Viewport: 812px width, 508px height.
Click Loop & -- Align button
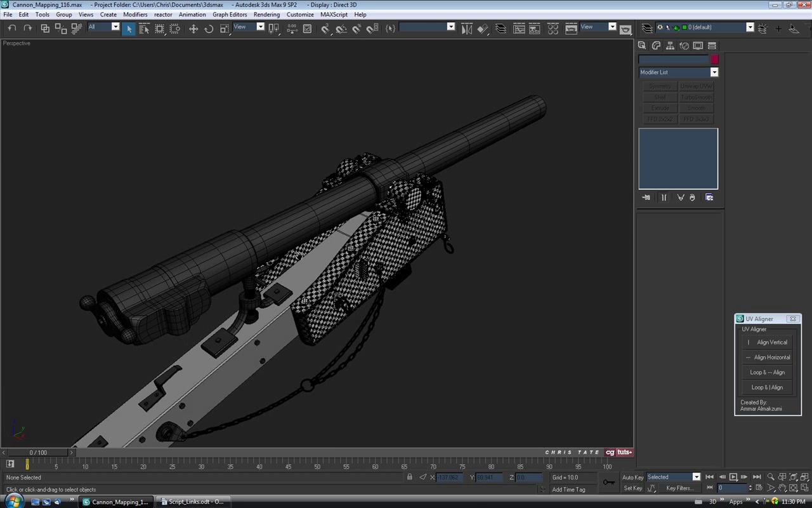click(768, 373)
